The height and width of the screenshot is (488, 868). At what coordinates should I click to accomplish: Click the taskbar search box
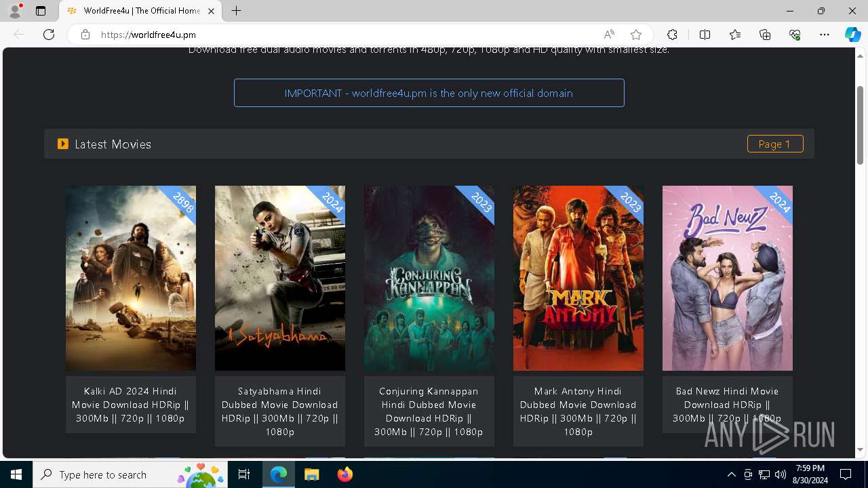(131, 474)
